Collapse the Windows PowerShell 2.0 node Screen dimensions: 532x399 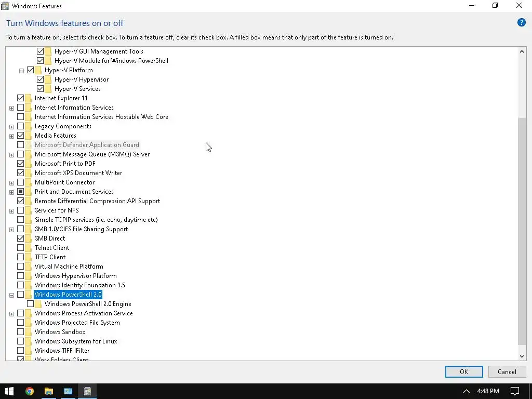click(x=11, y=295)
